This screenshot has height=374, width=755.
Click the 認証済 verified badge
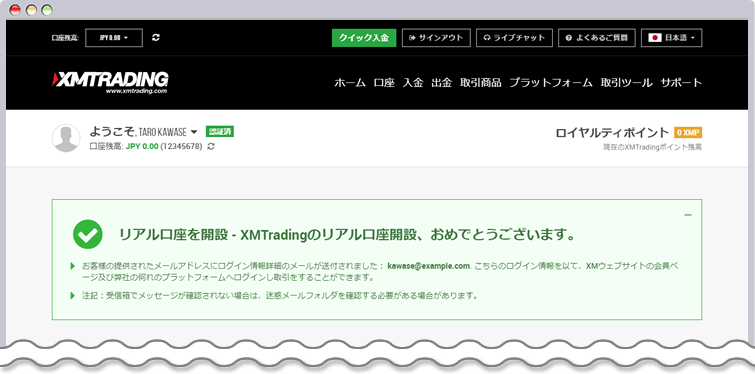tap(220, 131)
